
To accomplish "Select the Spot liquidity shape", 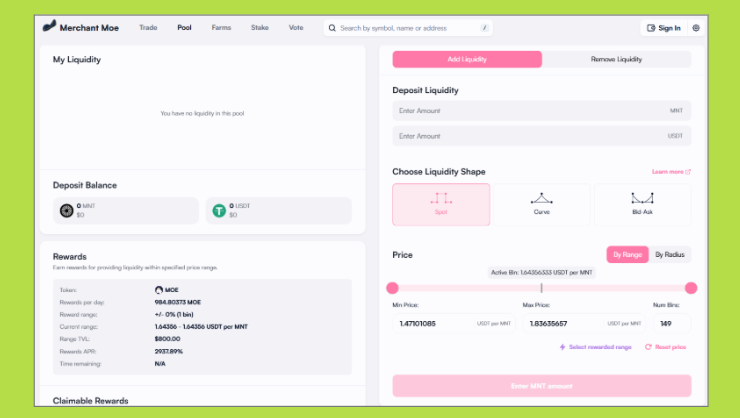I will (441, 203).
